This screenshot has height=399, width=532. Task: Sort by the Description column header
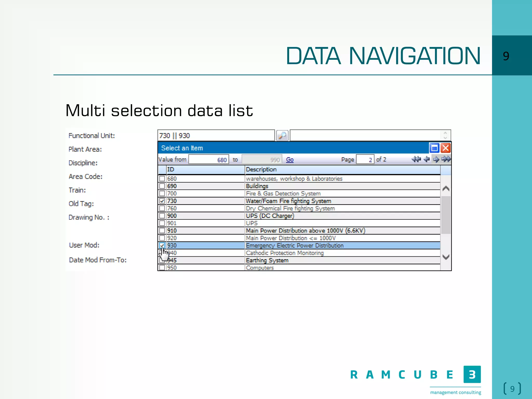pyautogui.click(x=343, y=170)
